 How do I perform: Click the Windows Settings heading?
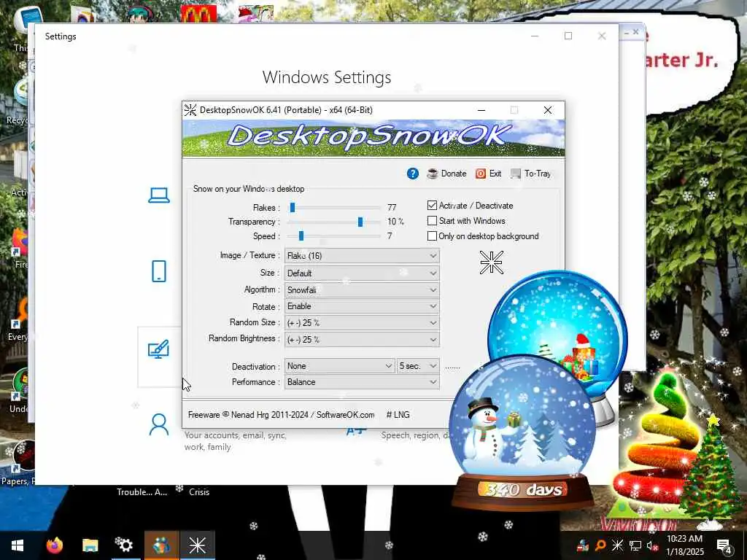[327, 77]
